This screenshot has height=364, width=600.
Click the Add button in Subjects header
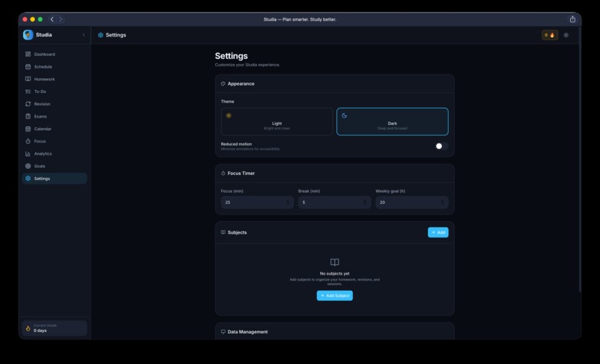[x=438, y=232]
